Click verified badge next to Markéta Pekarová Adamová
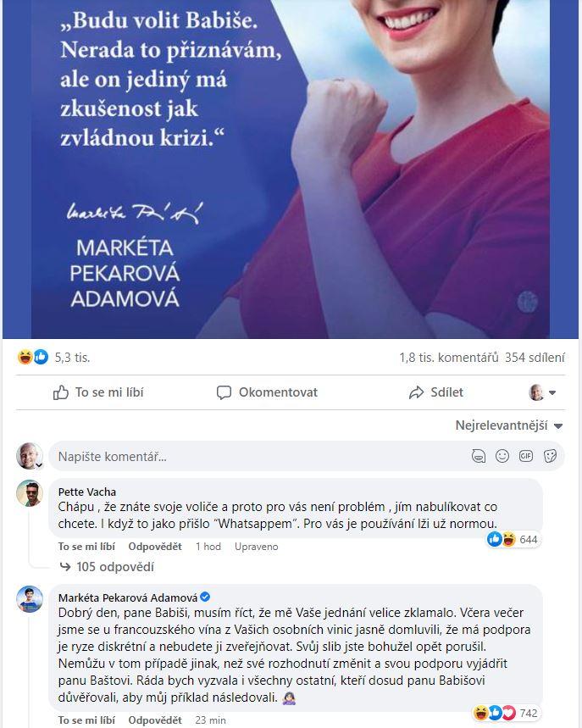582x728 pixels. pyautogui.click(x=205, y=597)
